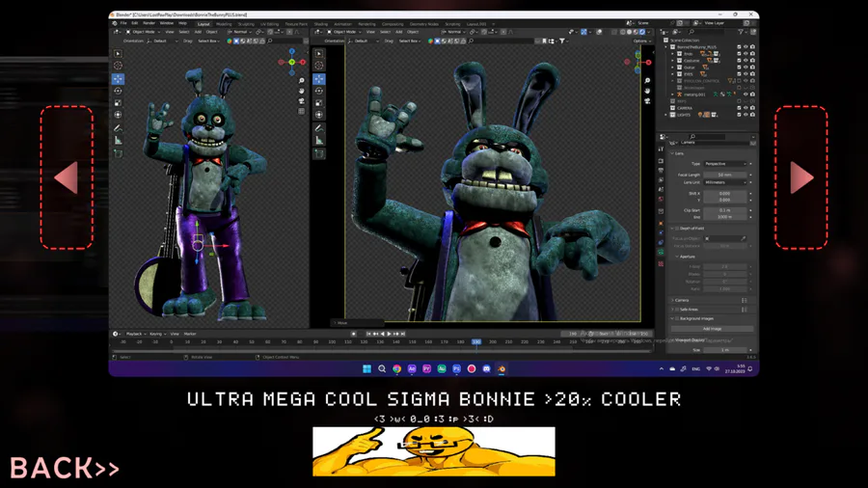This screenshot has width=868, height=488.
Task: Open Object Mode dropdown in left viewport
Action: point(143,32)
